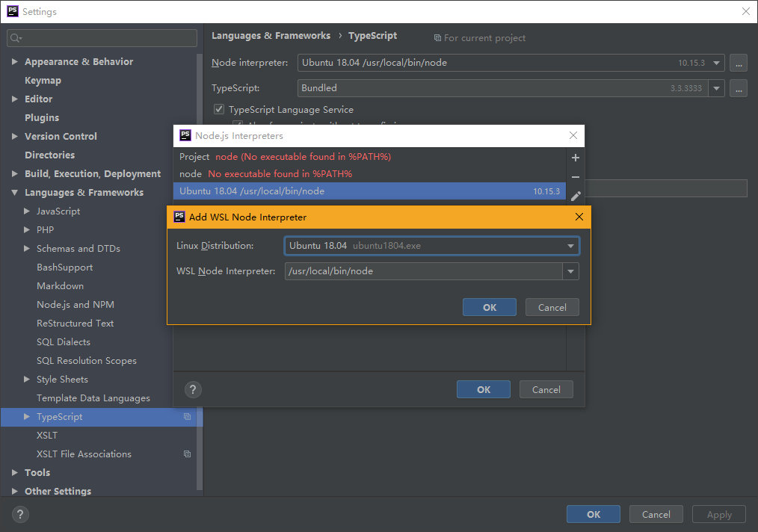Open Template Data Languages settings
The height and width of the screenshot is (532, 758).
pos(93,398)
